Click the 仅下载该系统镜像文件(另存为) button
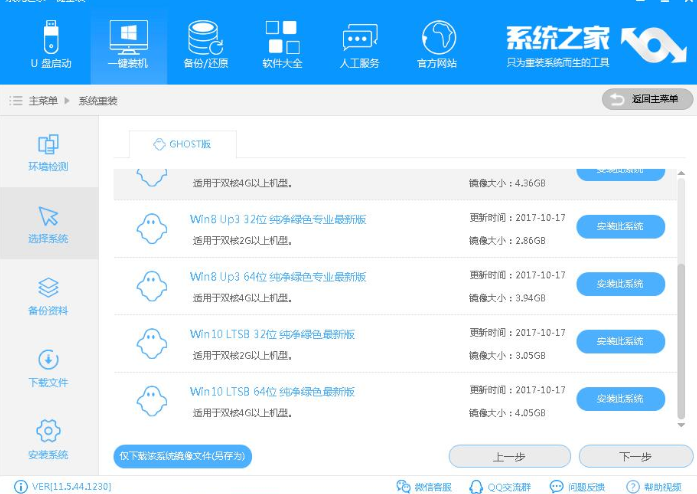 [x=183, y=456]
